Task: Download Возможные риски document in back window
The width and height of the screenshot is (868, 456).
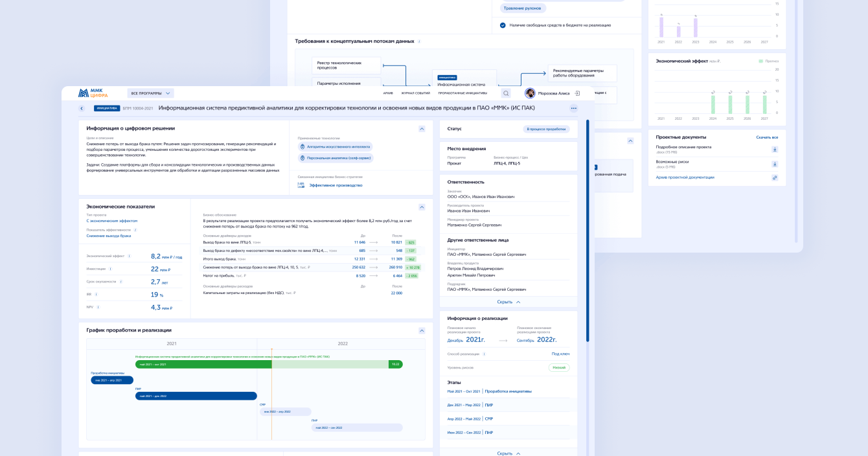Action: point(775,164)
